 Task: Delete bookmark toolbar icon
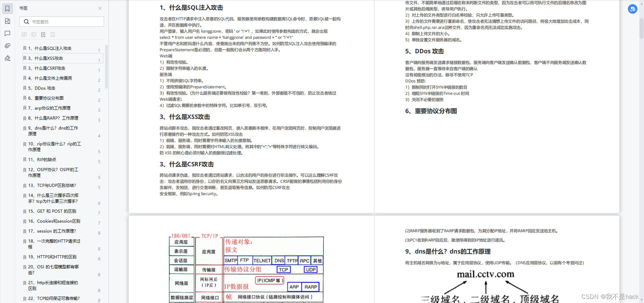coord(53,34)
